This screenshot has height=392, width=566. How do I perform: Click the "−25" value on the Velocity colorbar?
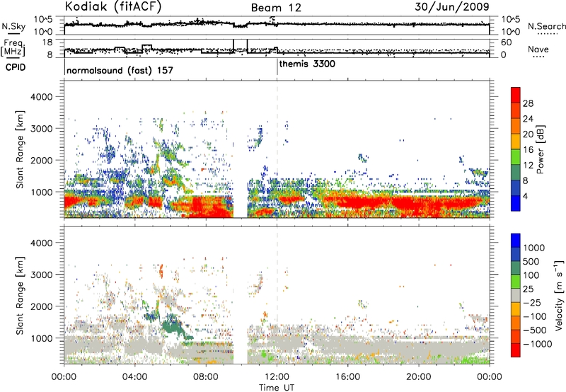point(533,302)
